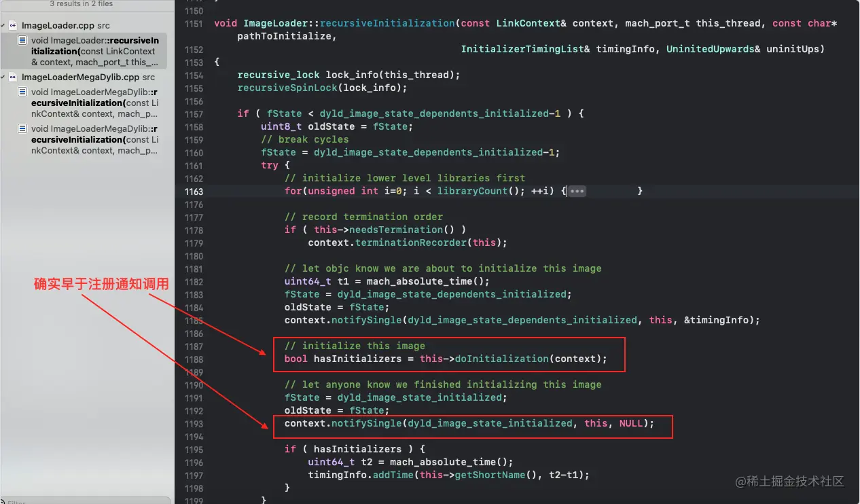This screenshot has height=504, width=860.
Task: Toggle the checkmark next to ImageLoaderMegaDylib.cpp
Action: point(4,77)
